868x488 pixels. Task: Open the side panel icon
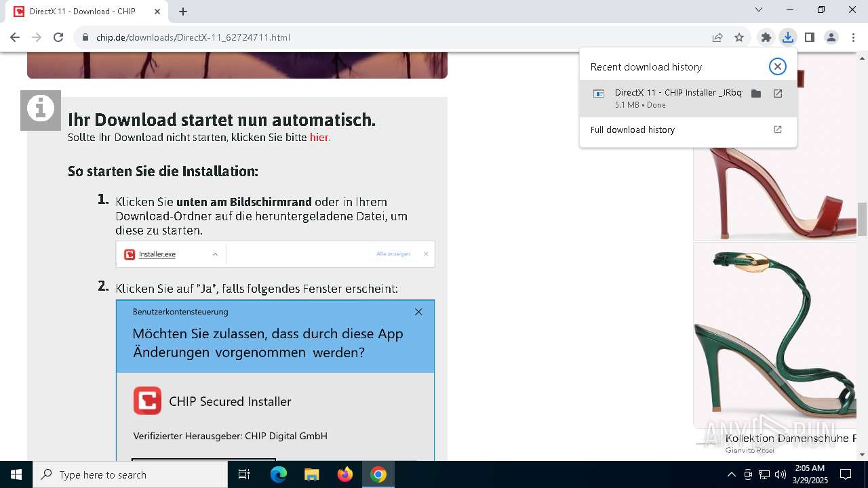(x=810, y=37)
